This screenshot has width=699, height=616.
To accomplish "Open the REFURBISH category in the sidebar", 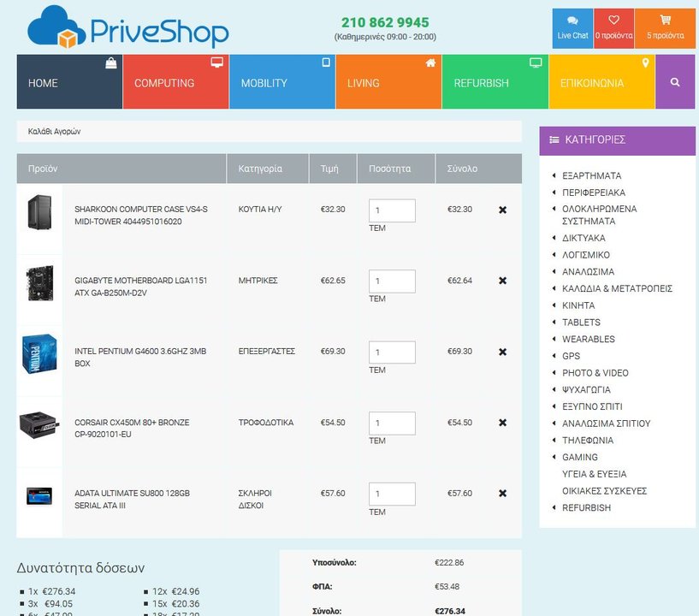I will coord(586,508).
